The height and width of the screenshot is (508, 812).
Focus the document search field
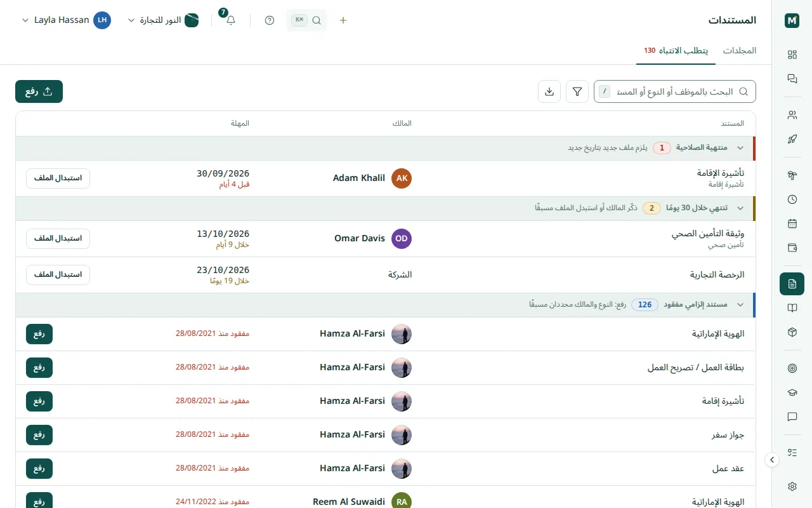click(675, 91)
